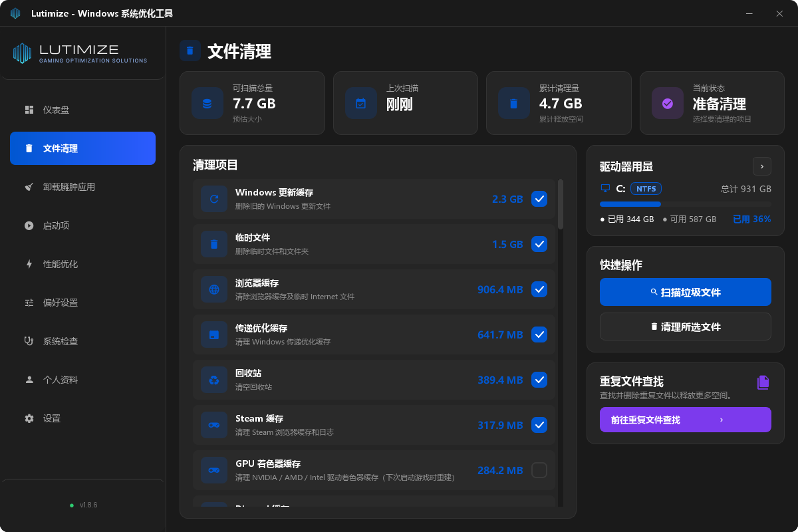The width and height of the screenshot is (798, 532).
Task: Click the 389.4 MB size value
Action: point(500,380)
